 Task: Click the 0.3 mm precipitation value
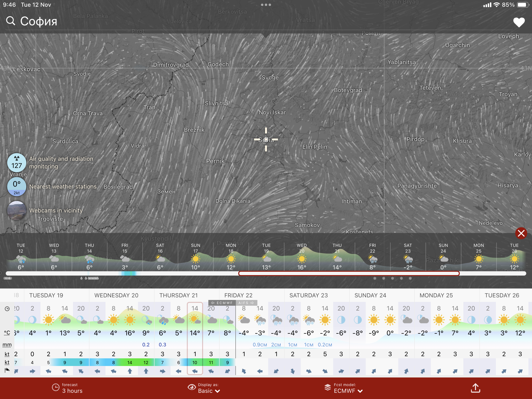[x=162, y=345]
